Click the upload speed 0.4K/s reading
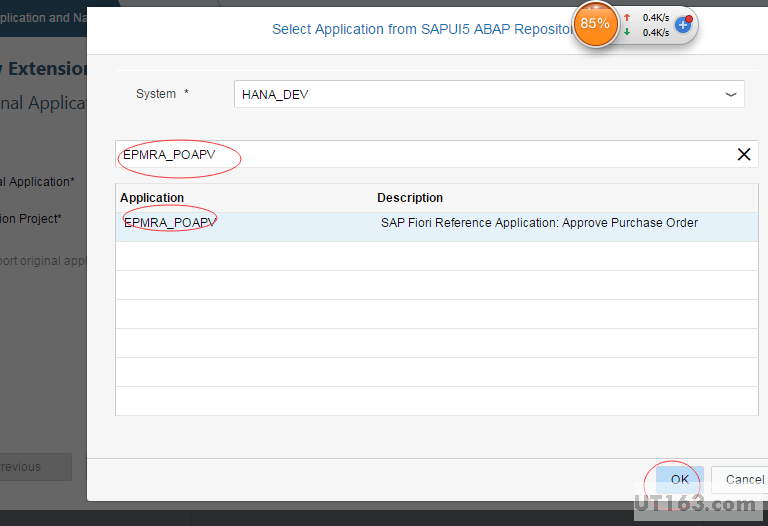 coord(656,17)
